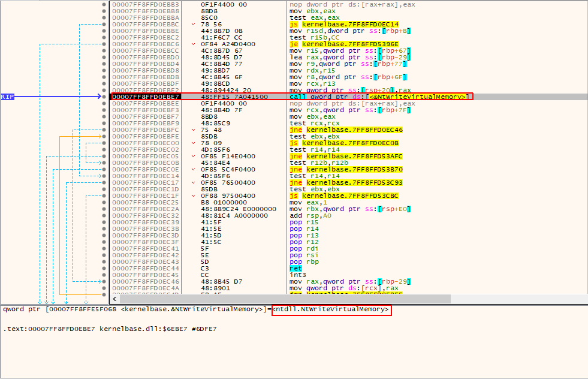Select instruction mov eax,1
Viewport: 588px width, 379px height.
point(308,202)
